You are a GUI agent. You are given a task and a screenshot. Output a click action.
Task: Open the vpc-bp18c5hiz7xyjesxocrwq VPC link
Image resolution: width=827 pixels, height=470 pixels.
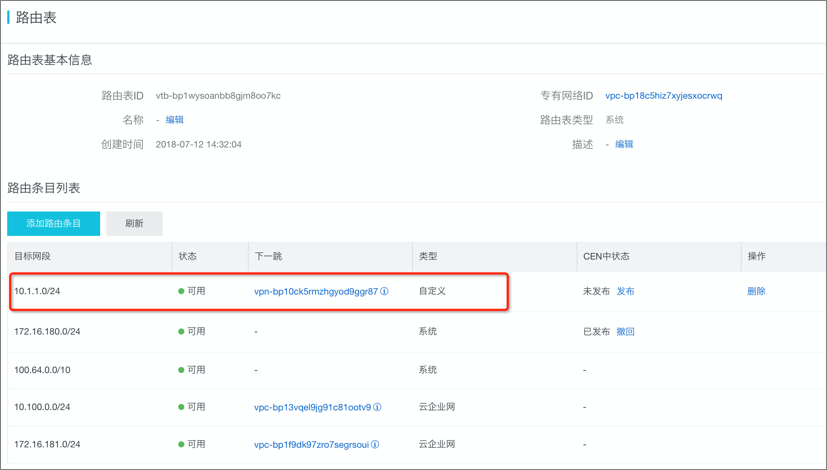(x=663, y=96)
